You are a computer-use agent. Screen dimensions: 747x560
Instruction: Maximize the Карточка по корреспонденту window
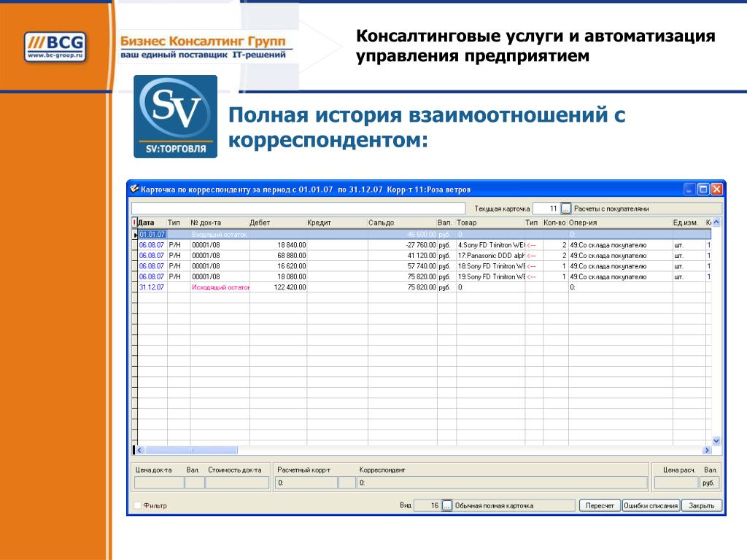click(x=703, y=189)
